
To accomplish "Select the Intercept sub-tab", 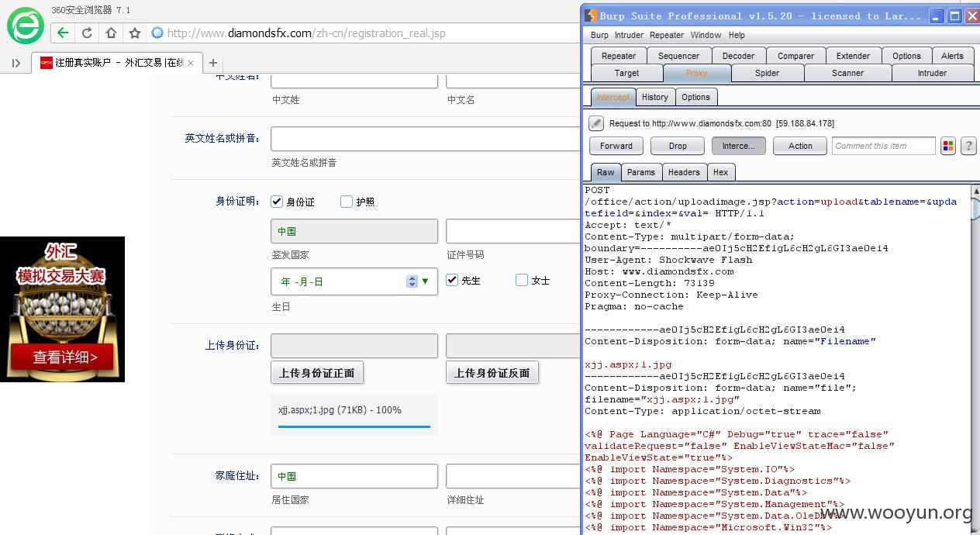I will click(x=613, y=97).
